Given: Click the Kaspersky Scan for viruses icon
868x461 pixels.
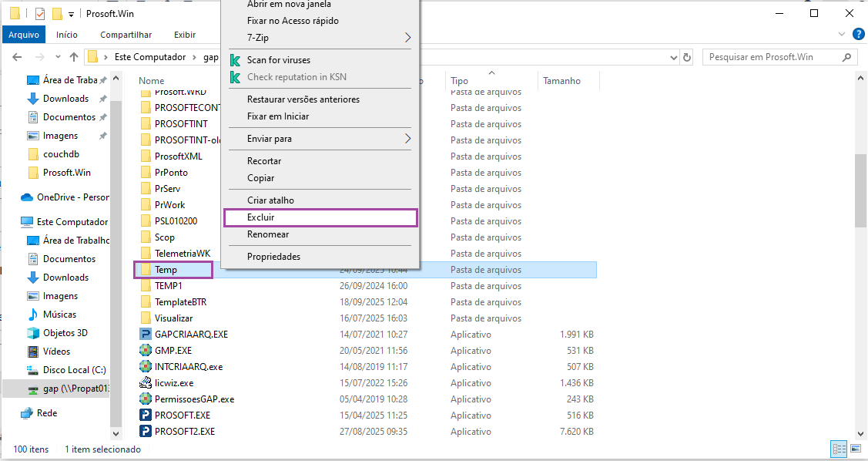Looking at the screenshot, I should 236,60.
